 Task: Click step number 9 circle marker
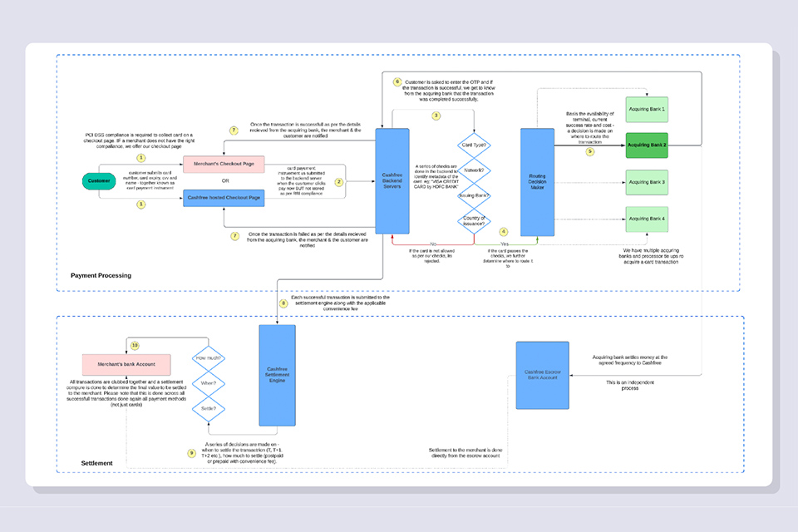192,453
